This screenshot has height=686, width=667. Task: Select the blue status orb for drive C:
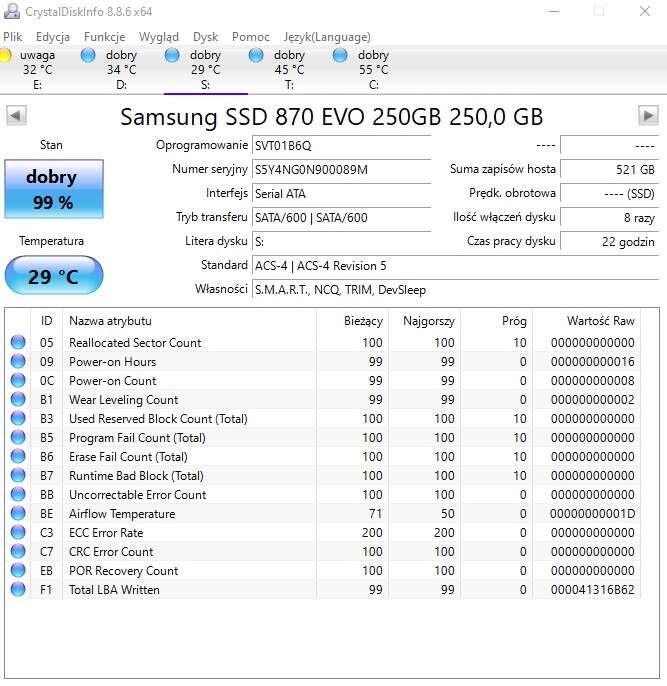(340, 56)
